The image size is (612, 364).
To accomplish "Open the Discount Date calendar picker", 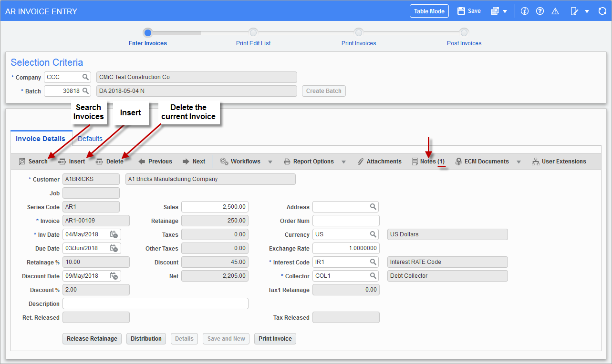I will click(x=114, y=276).
